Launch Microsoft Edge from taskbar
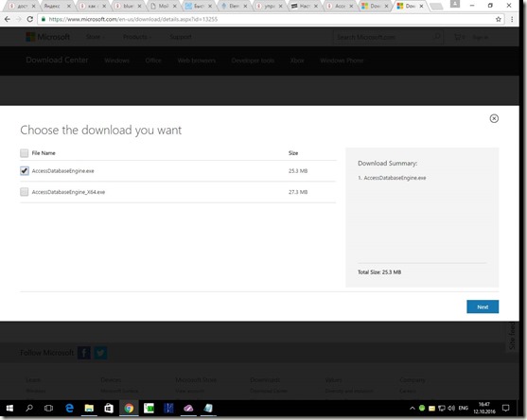The image size is (527, 420). pos(69,408)
